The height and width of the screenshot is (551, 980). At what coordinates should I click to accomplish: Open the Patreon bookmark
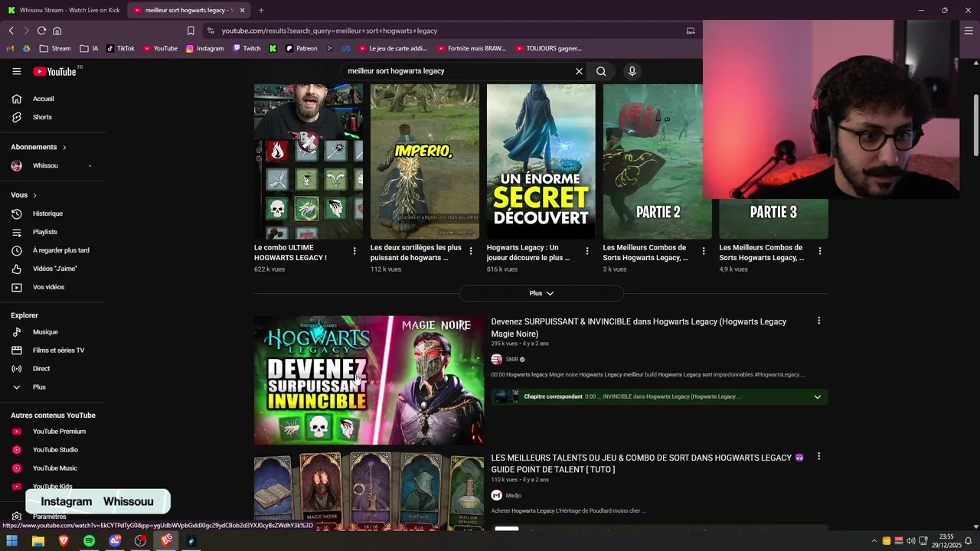[x=301, y=48]
